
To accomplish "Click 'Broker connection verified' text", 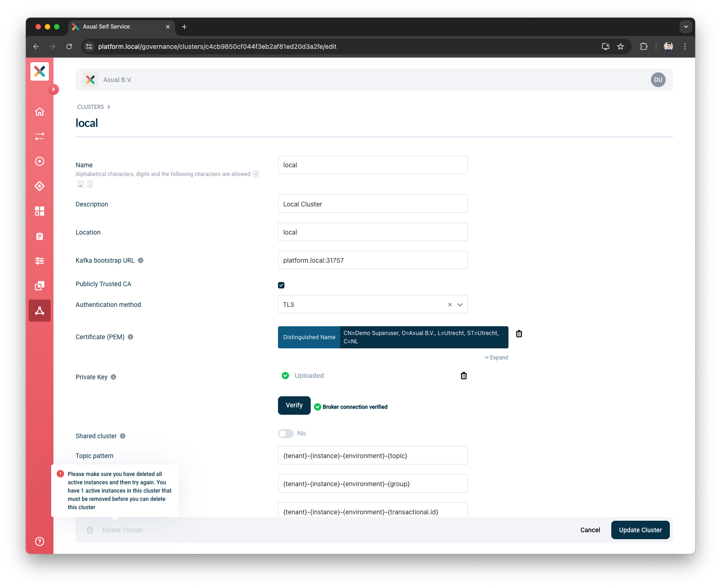I will pos(355,407).
